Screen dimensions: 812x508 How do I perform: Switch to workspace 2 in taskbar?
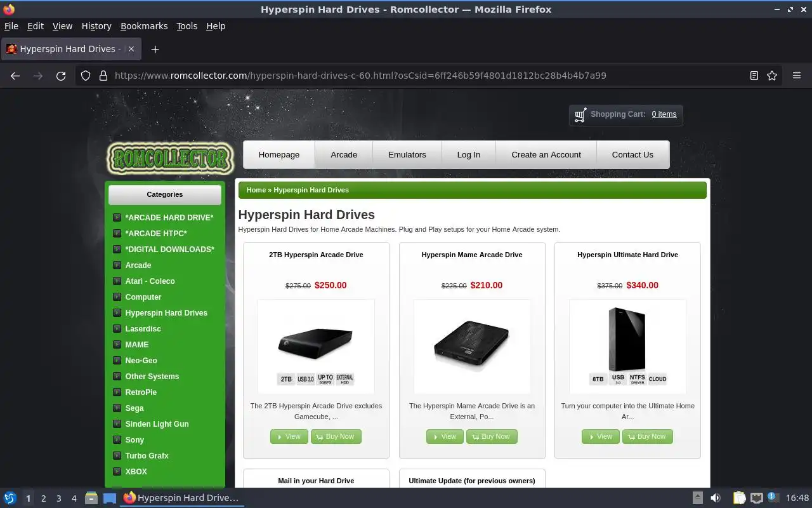pyautogui.click(x=43, y=498)
